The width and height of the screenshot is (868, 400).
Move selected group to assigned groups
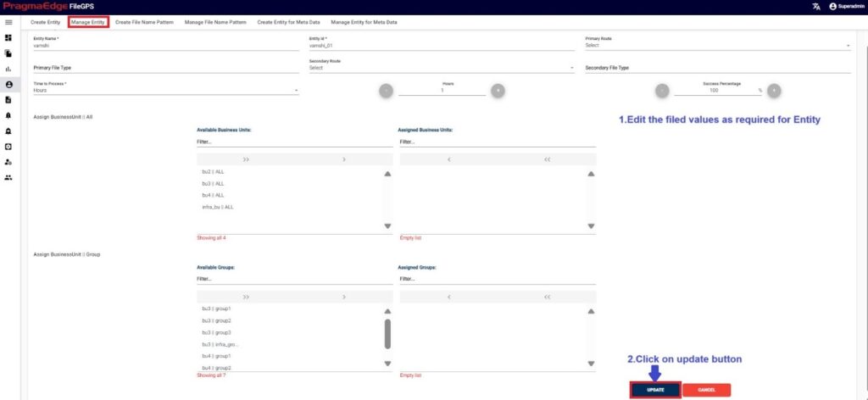[344, 297]
